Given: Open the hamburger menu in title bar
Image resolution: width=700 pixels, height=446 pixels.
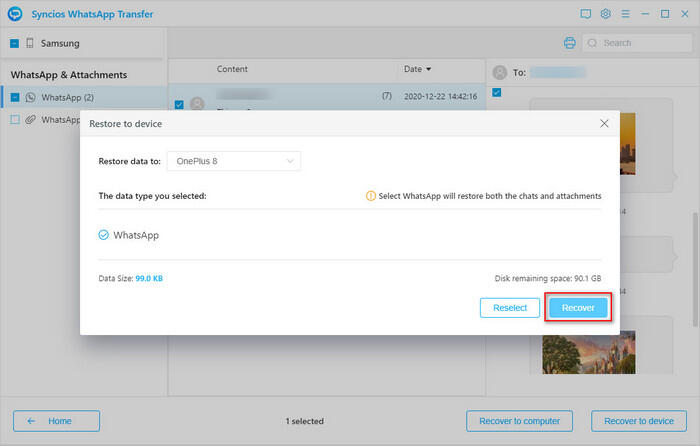Looking at the screenshot, I should (626, 15).
